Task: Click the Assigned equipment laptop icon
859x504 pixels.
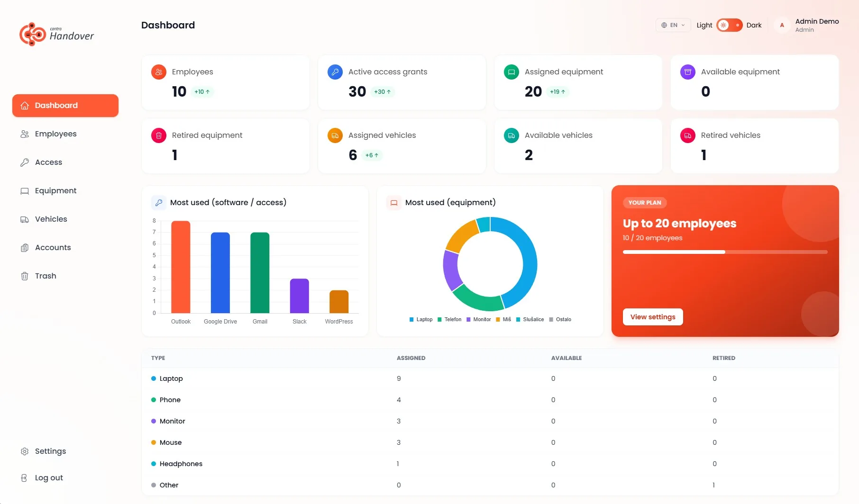Action: (512, 72)
